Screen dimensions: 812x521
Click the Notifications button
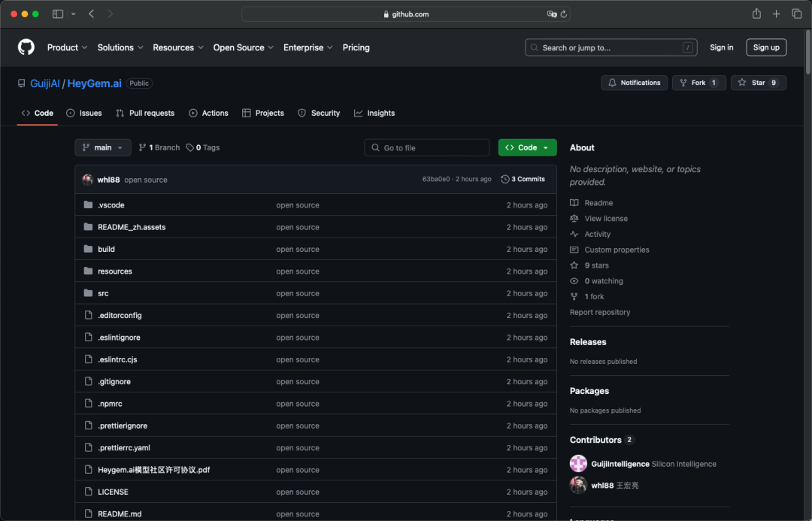[x=634, y=83]
